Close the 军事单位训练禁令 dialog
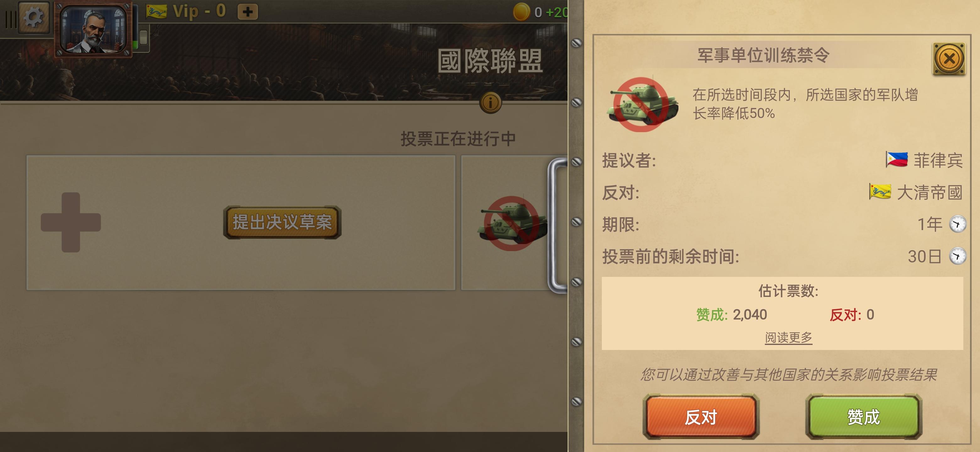The height and width of the screenshot is (452, 980). [949, 59]
